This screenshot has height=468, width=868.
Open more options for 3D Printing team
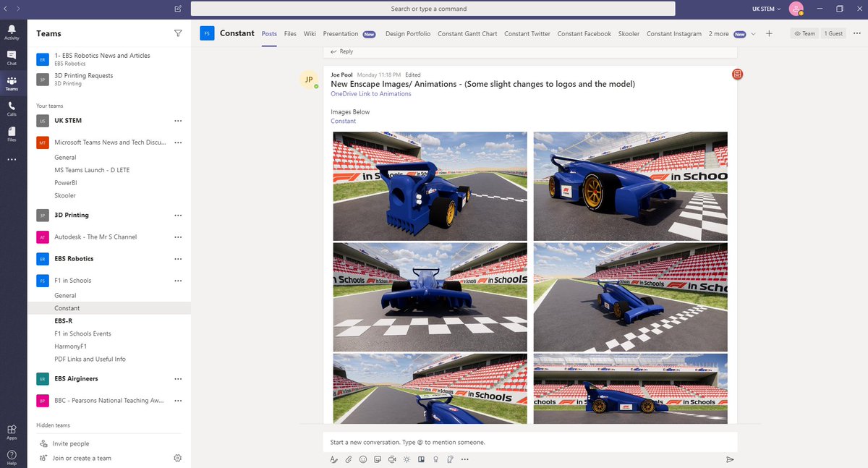[x=178, y=216]
